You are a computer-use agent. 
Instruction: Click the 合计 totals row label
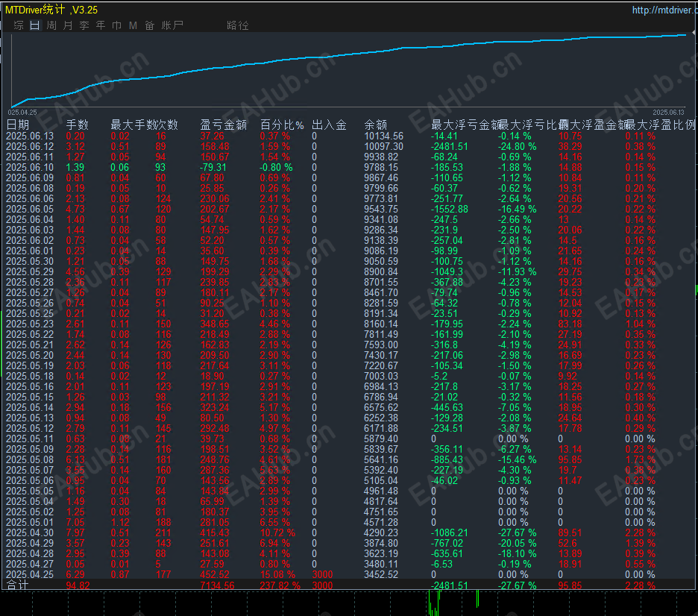[18, 585]
